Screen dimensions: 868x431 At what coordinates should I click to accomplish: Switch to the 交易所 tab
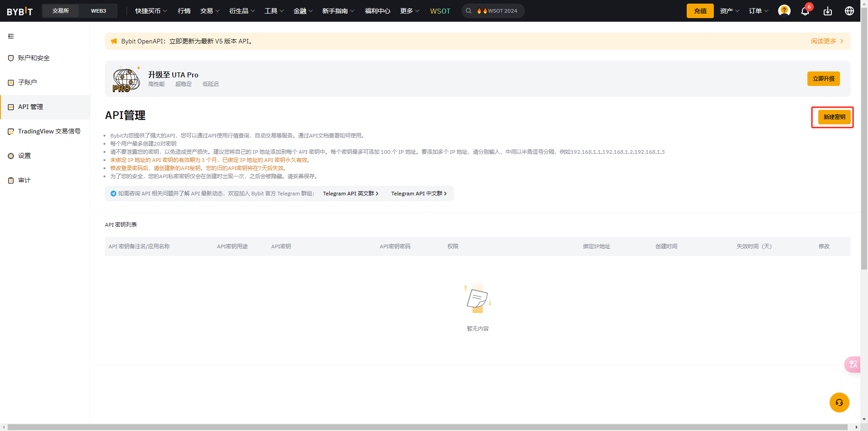point(61,11)
